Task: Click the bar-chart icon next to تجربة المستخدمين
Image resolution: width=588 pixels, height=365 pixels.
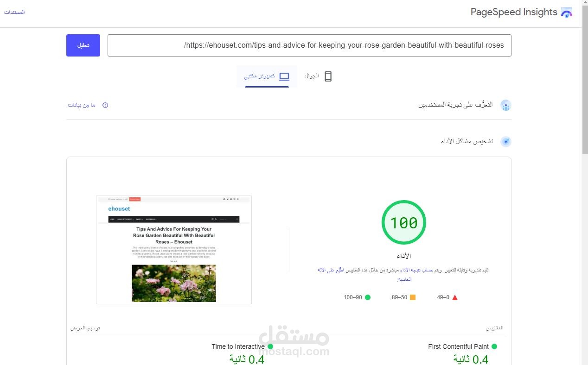Action: 505,105
